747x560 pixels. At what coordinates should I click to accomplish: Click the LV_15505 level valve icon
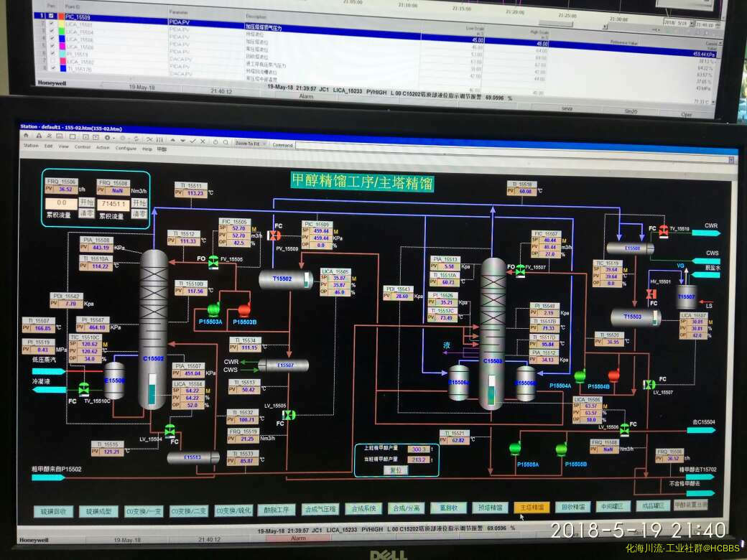coord(289,415)
